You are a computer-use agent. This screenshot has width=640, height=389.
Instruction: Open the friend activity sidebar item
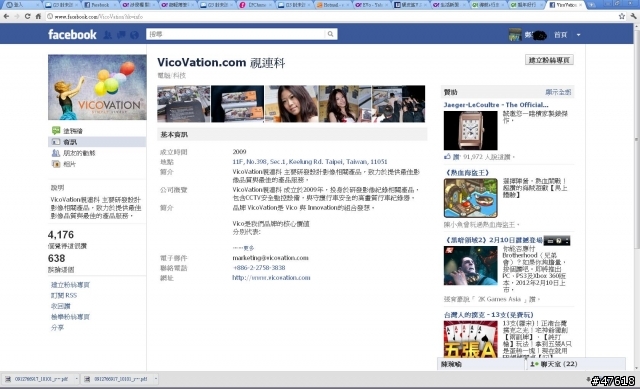click(x=79, y=153)
